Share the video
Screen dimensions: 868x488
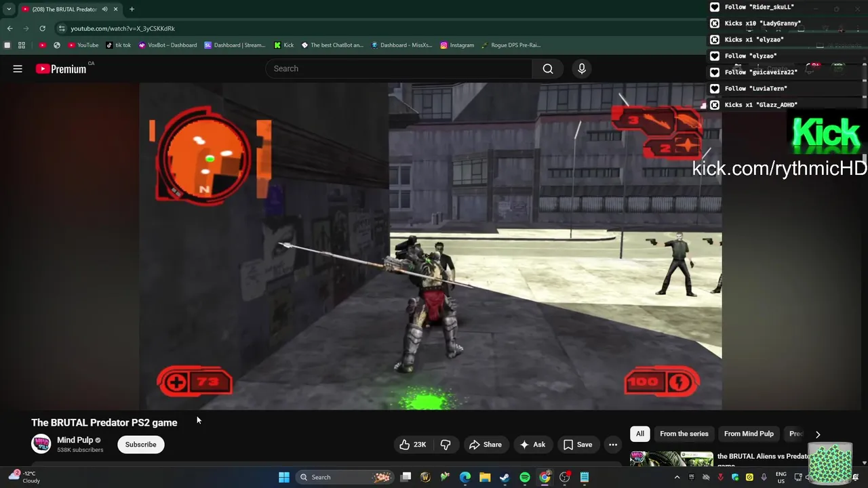[x=486, y=445]
